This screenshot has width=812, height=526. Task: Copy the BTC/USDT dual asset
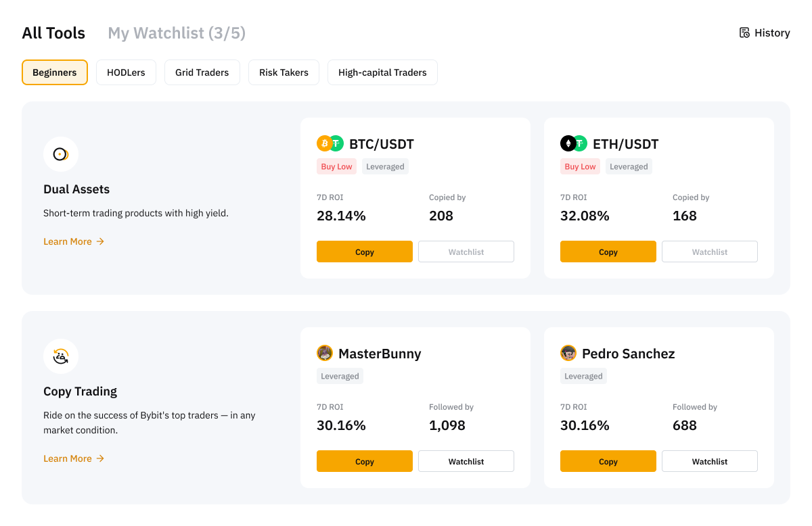(x=365, y=252)
